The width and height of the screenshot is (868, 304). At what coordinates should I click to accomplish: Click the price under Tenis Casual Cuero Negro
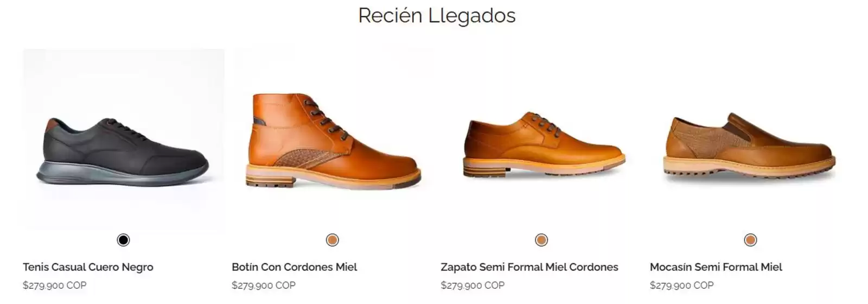pos(55,285)
